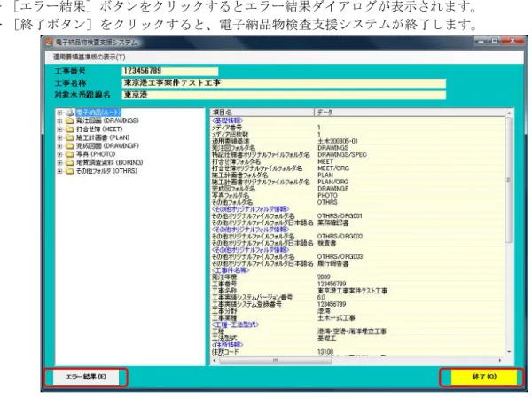
Task: Click the PLAN/ORG value
Action: point(332,182)
